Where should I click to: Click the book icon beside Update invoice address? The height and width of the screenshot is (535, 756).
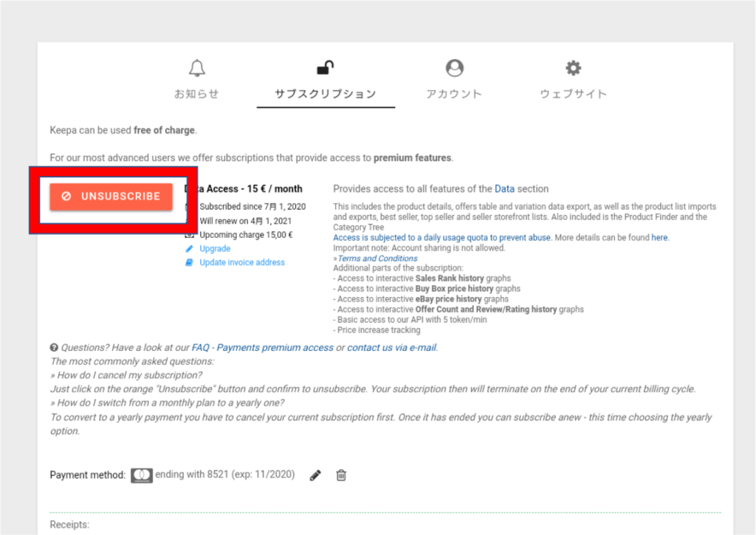pyautogui.click(x=190, y=262)
